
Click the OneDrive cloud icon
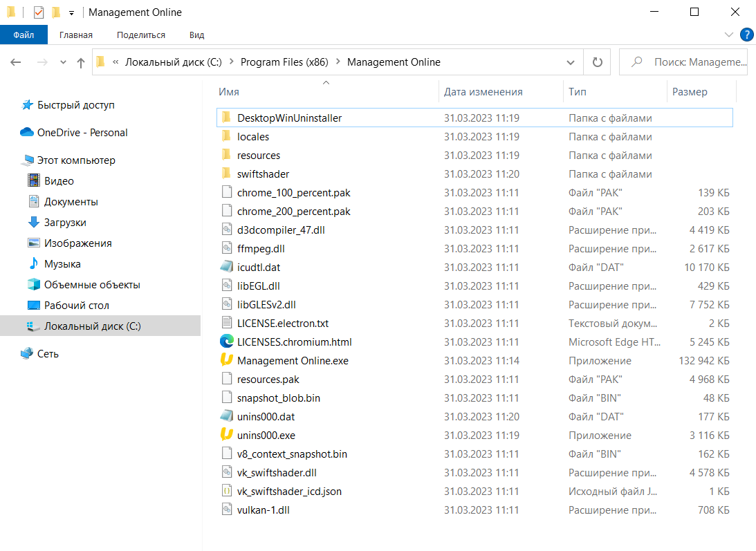pyautogui.click(x=27, y=133)
